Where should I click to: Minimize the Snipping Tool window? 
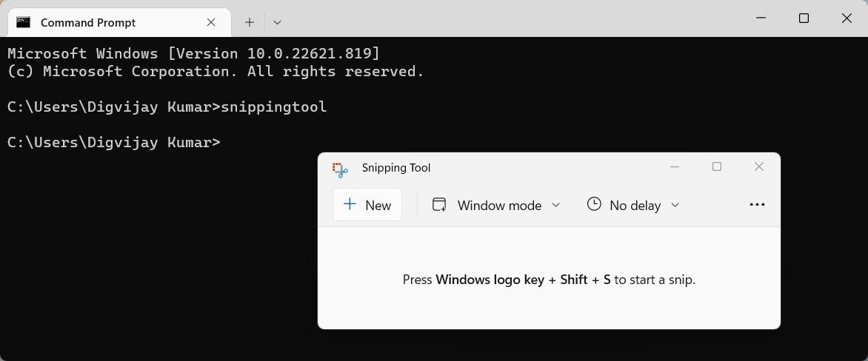pyautogui.click(x=674, y=166)
